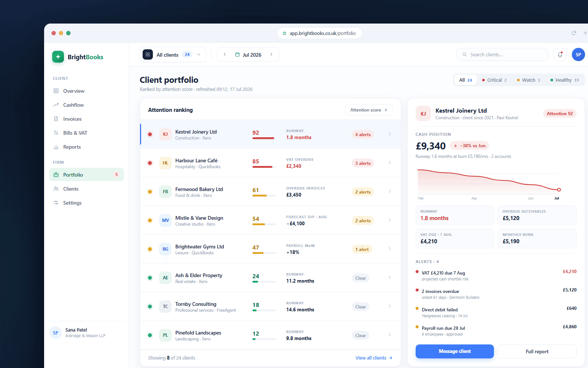
Task: Expand Tornby Consulting row chevron
Action: 390,306
